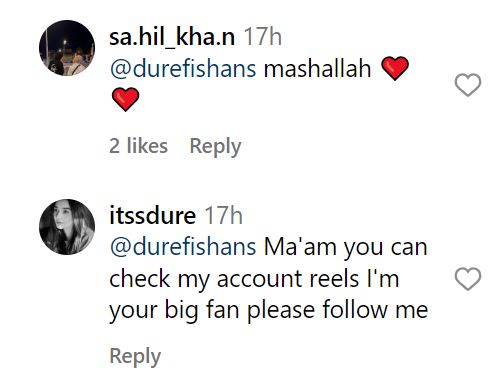Like sa.hil_kha.n's mashallah comment with heart icon
The image size is (503, 374).
click(468, 85)
